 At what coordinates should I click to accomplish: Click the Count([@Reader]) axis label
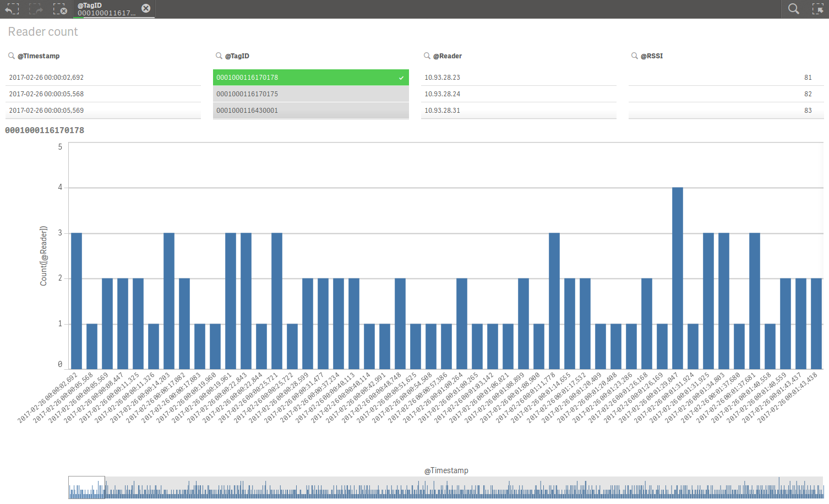coord(44,256)
